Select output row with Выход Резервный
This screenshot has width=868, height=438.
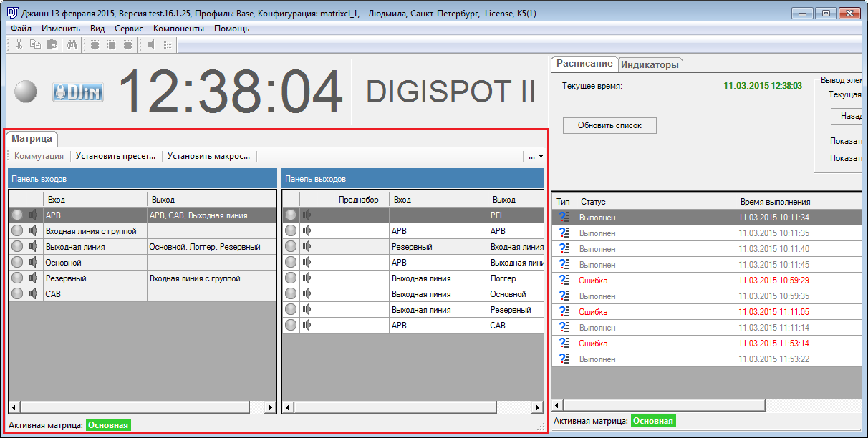pos(413,309)
